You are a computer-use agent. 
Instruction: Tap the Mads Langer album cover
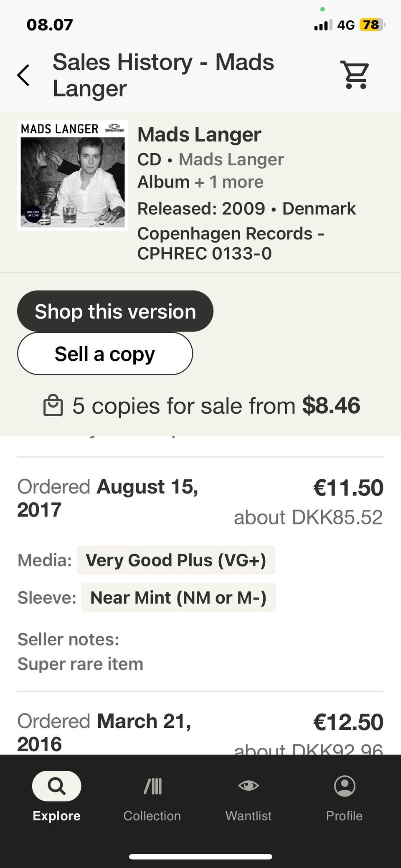coord(73,175)
